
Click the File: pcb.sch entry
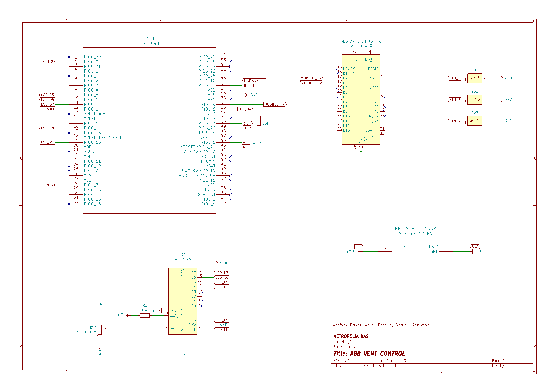[346, 347]
